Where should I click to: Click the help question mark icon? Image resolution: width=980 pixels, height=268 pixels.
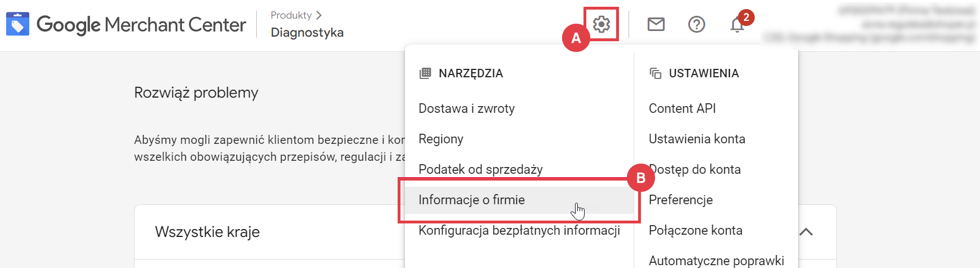(x=696, y=24)
